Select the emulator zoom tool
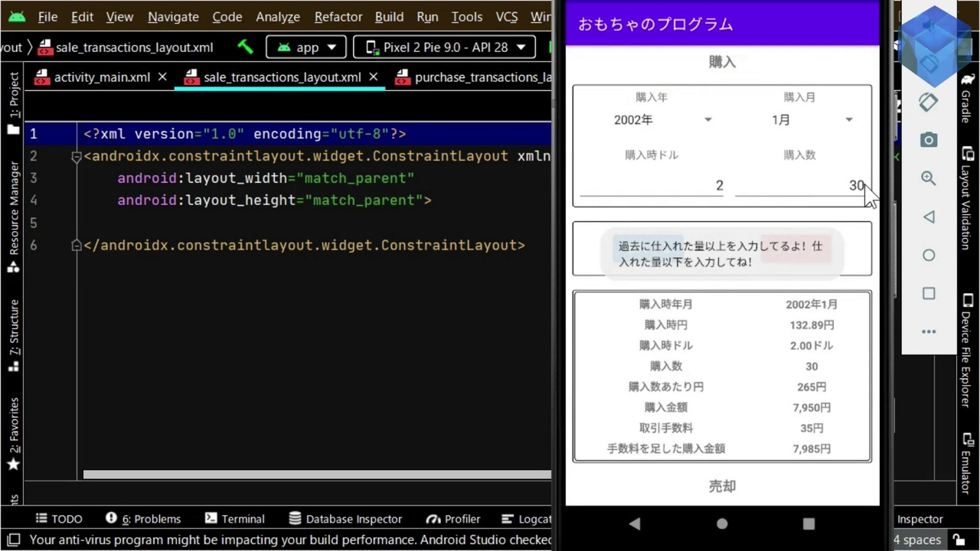 click(928, 178)
